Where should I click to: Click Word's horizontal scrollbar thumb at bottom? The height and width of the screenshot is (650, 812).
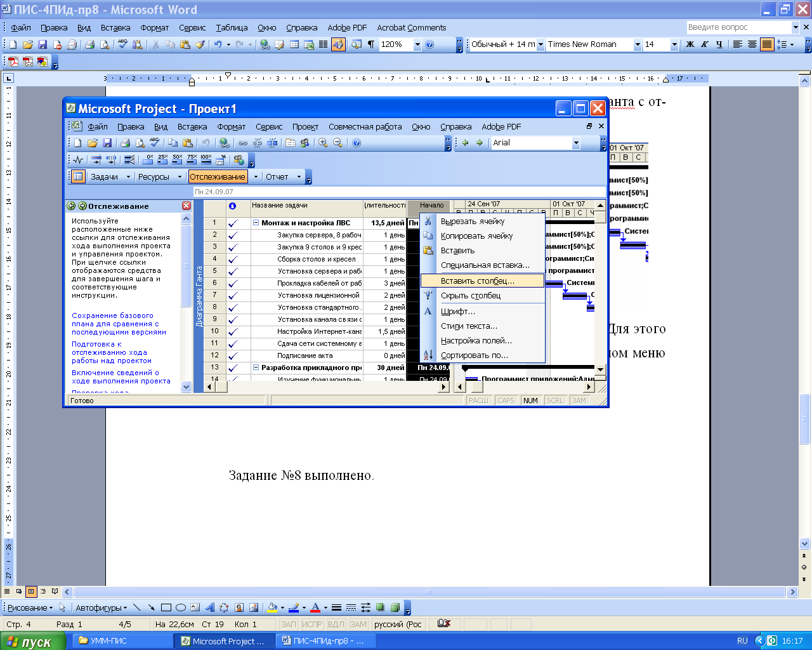point(429,592)
